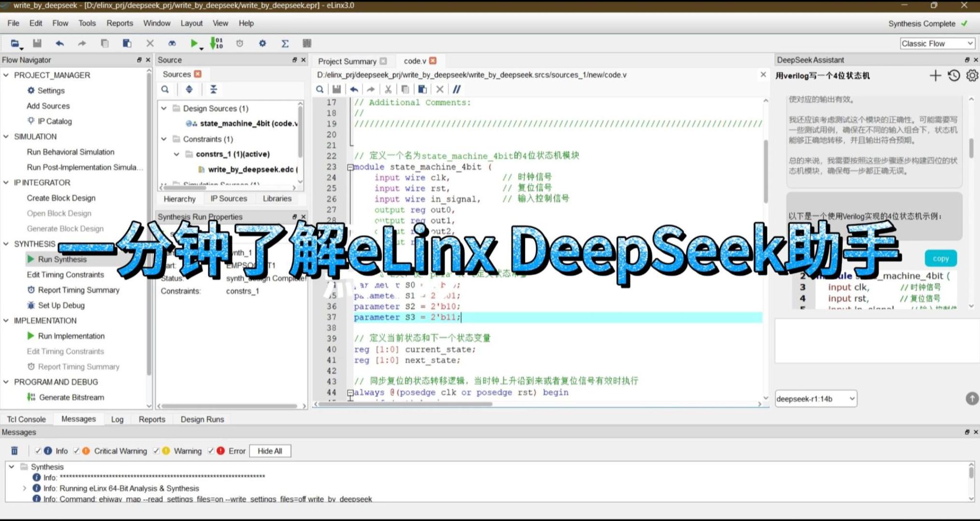The height and width of the screenshot is (521, 980).
Task: Collapse the Design Sources tree node
Action: (164, 109)
